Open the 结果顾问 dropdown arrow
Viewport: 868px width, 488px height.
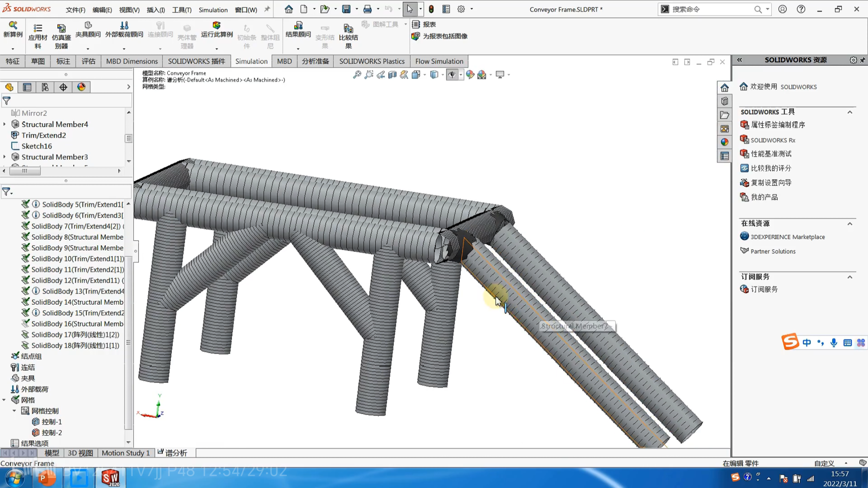click(x=298, y=49)
